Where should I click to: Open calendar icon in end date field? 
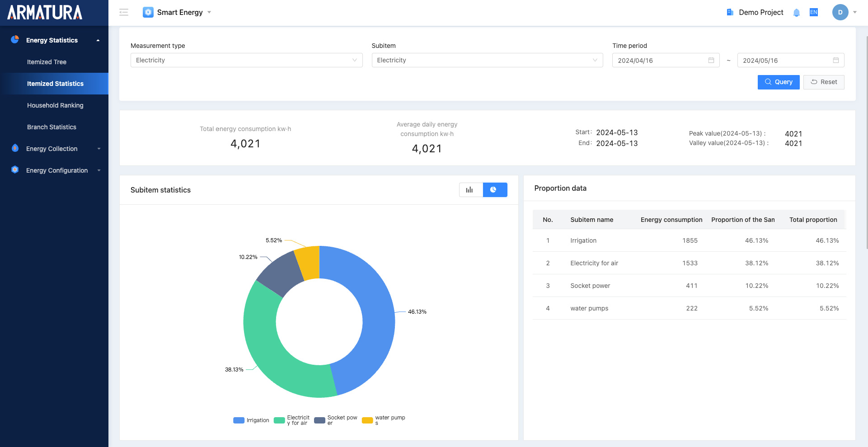tap(835, 60)
